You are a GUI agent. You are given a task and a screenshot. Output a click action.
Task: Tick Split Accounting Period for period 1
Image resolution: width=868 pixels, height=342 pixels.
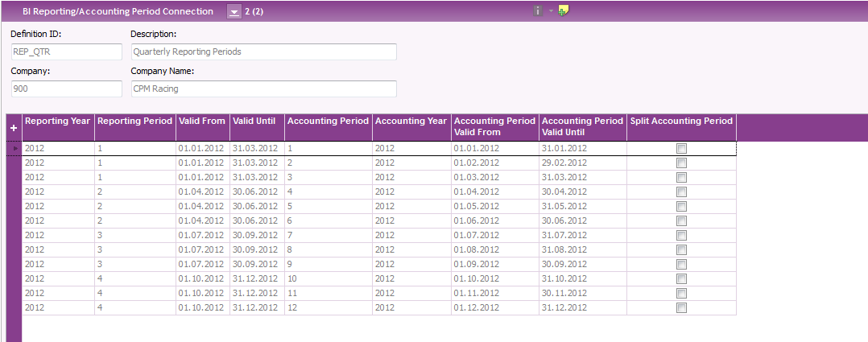pos(681,149)
